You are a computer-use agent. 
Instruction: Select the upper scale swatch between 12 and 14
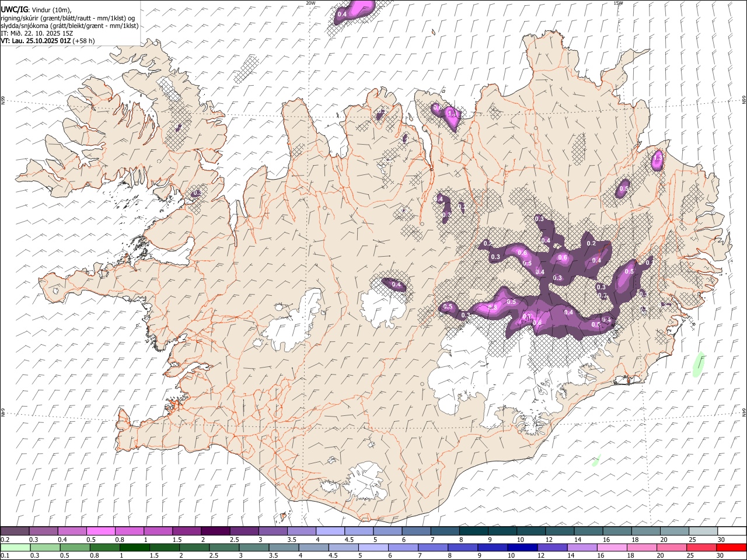tap(560, 531)
